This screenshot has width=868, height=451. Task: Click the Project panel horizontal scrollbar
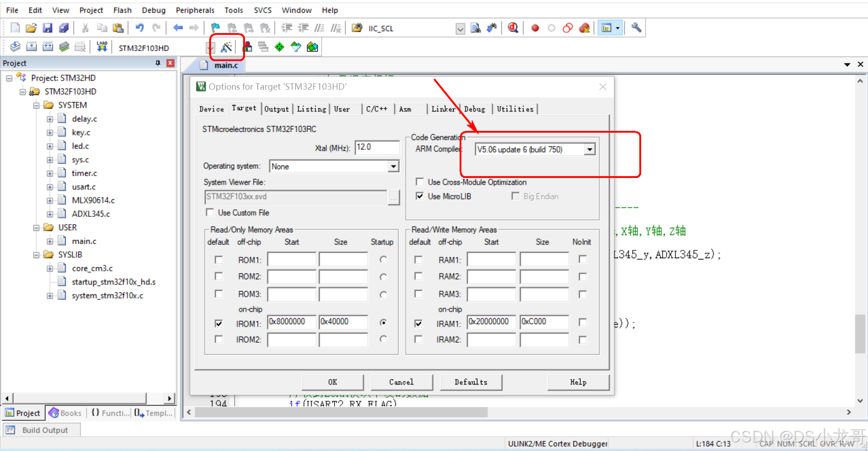coord(80,398)
